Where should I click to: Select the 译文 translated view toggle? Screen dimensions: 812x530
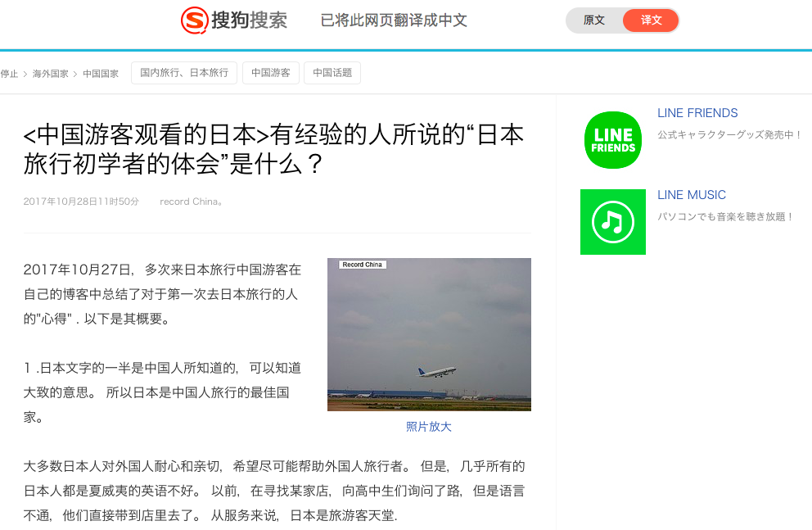[x=651, y=20]
